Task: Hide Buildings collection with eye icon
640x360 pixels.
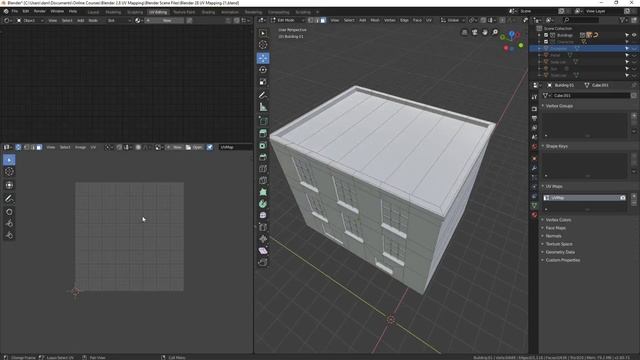Action: coord(634,35)
